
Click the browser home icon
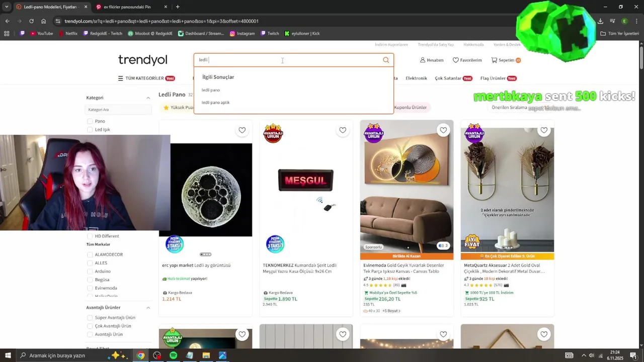coord(43,21)
